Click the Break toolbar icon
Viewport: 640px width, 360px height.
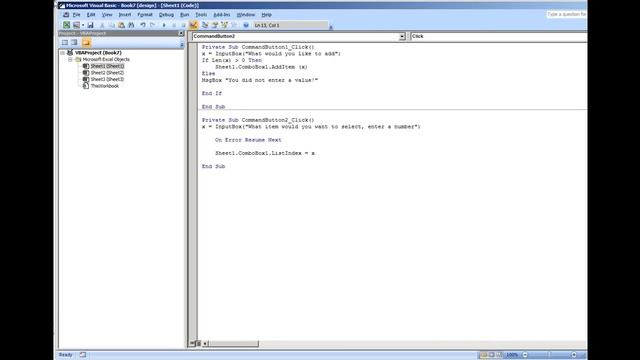[174, 25]
